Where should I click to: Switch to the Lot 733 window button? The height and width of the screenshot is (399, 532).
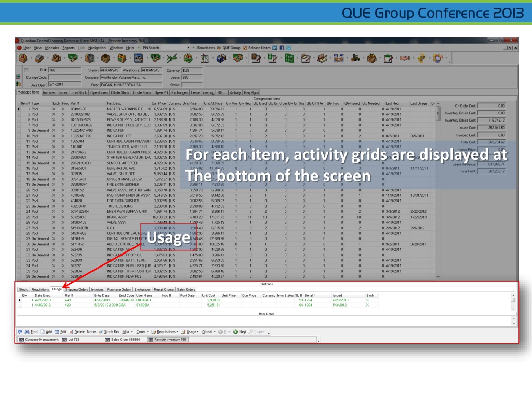(71, 340)
